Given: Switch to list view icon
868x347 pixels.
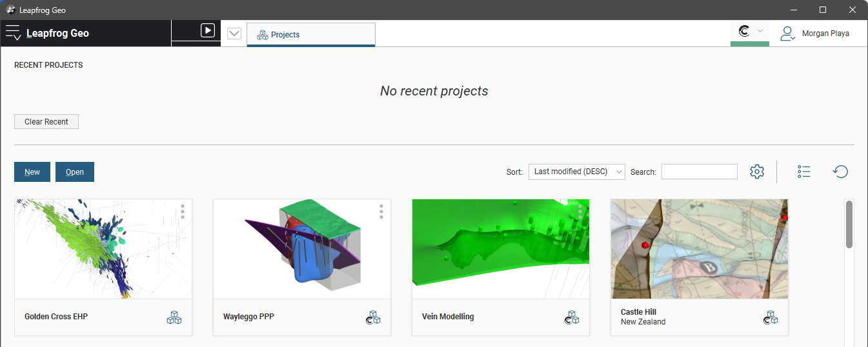Looking at the screenshot, I should 803,172.
